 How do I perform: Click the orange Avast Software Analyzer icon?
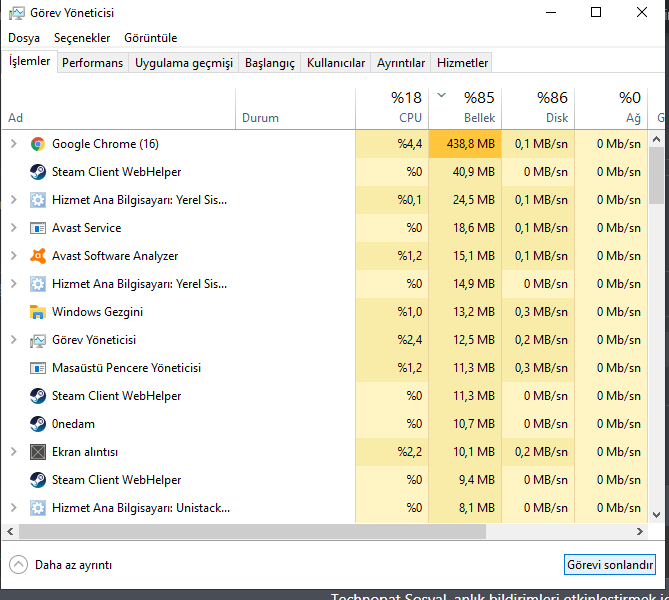coord(38,256)
